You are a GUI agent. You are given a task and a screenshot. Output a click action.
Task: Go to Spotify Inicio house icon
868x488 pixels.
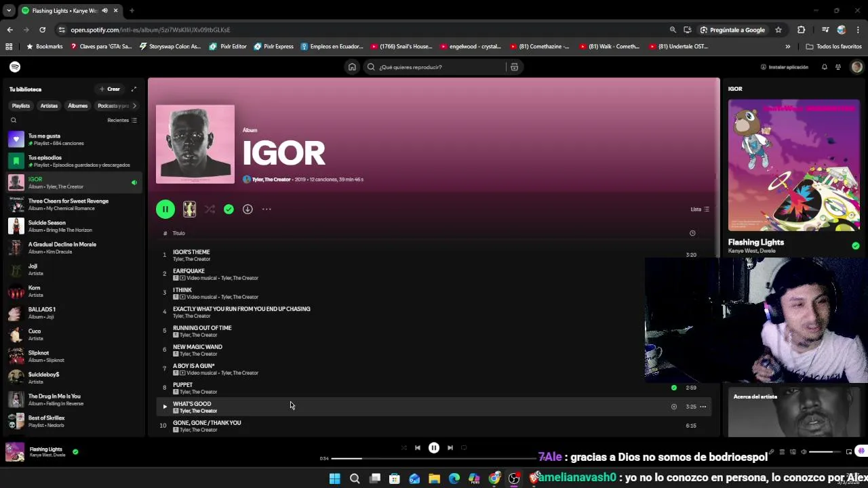pyautogui.click(x=352, y=67)
